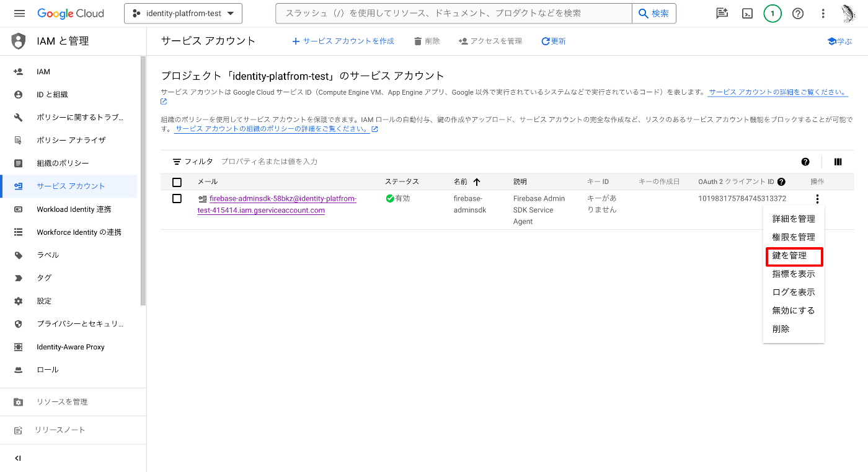Screen dimensions: 868x472
Task: Click the firebase-adminsdk row three-dot actions icon
Action: pyautogui.click(x=818, y=199)
